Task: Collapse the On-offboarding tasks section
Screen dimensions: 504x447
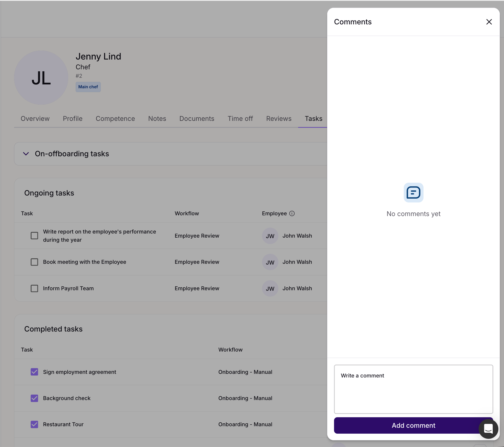Action: (x=26, y=154)
